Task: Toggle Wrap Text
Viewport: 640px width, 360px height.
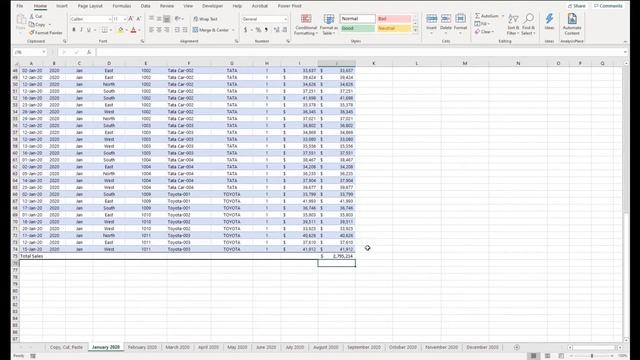Action: coord(205,19)
